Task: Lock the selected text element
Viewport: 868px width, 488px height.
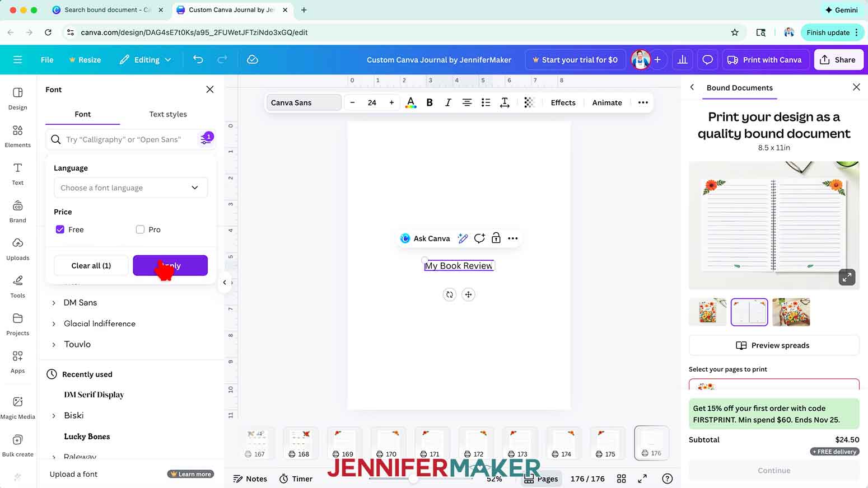Action: point(496,238)
